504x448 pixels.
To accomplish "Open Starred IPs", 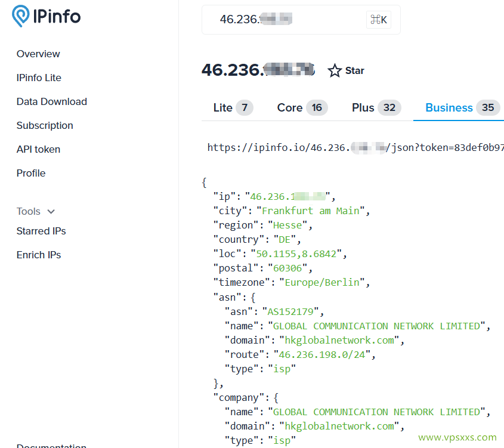I will pos(41,231).
